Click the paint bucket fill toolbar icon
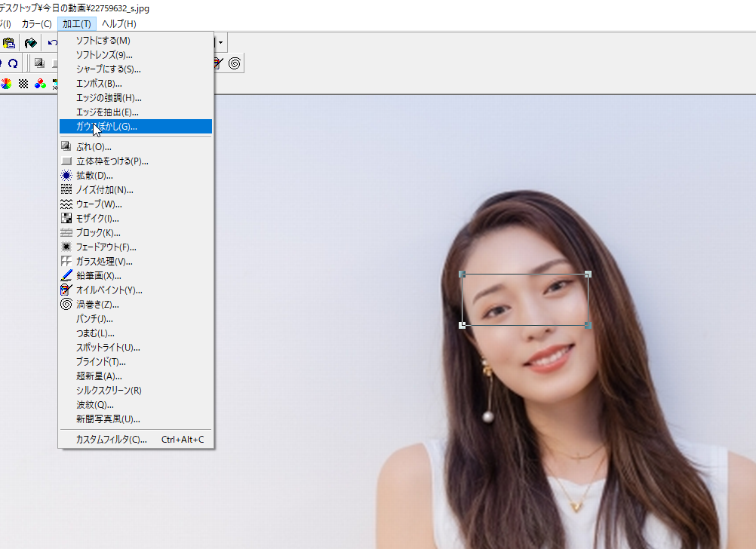Viewport: 756px width, 549px height. (31, 43)
